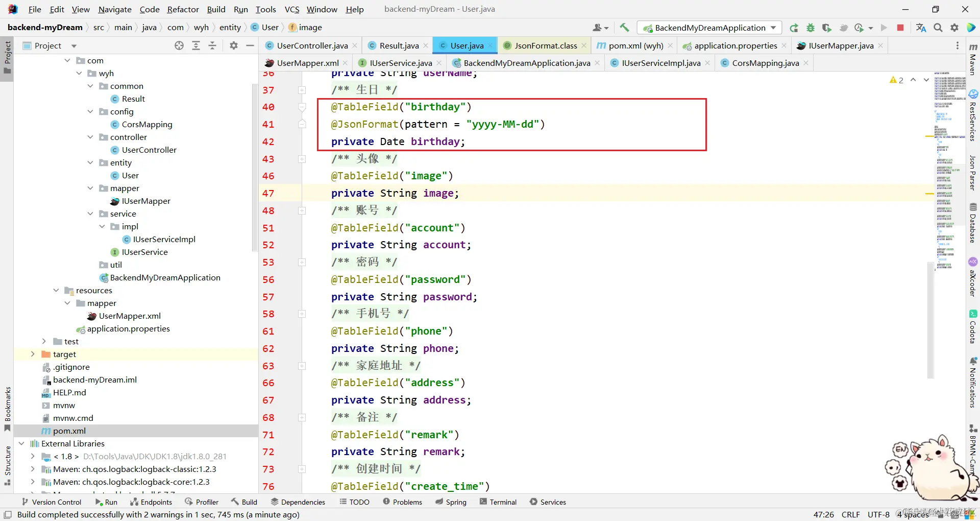This screenshot has height=521, width=980.
Task: Expand the target folder in the project tree
Action: (33, 354)
